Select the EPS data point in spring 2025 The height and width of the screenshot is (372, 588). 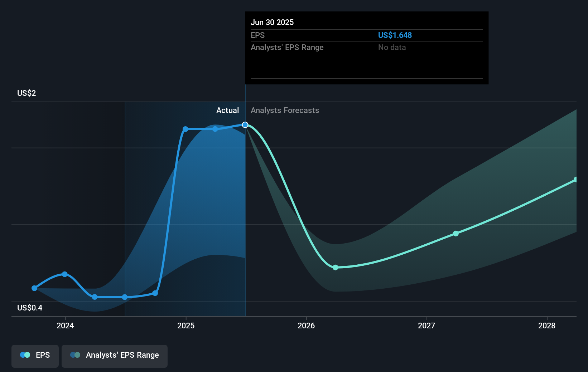215,129
